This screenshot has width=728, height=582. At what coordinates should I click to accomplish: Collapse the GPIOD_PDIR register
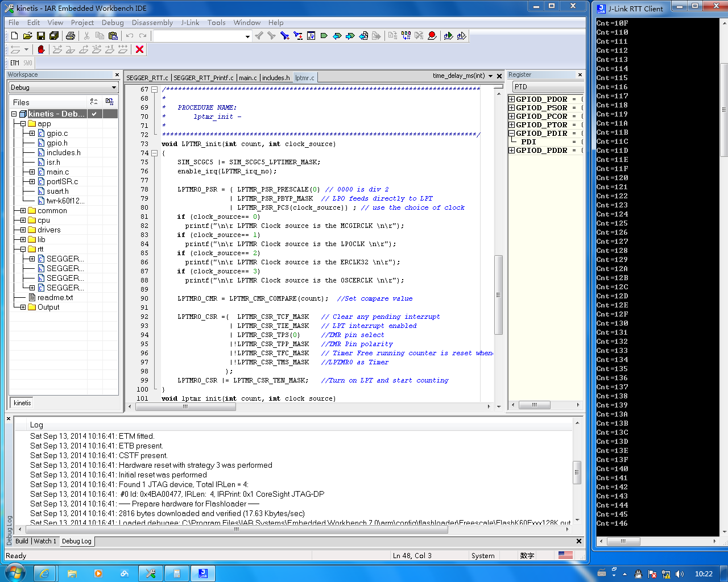[x=511, y=134]
